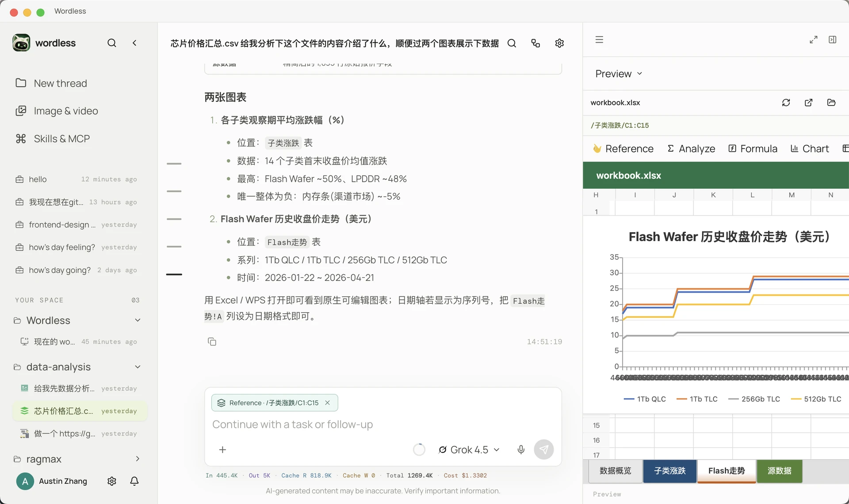Image resolution: width=849 pixels, height=504 pixels.
Task: Open the Preview dropdown
Action: 619,74
